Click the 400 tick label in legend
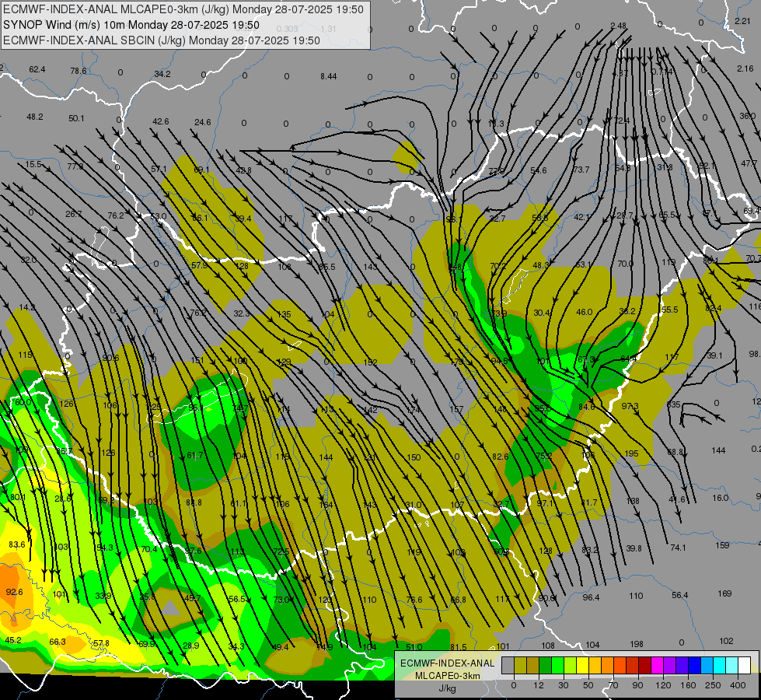This screenshot has width=761, height=700. [x=738, y=685]
